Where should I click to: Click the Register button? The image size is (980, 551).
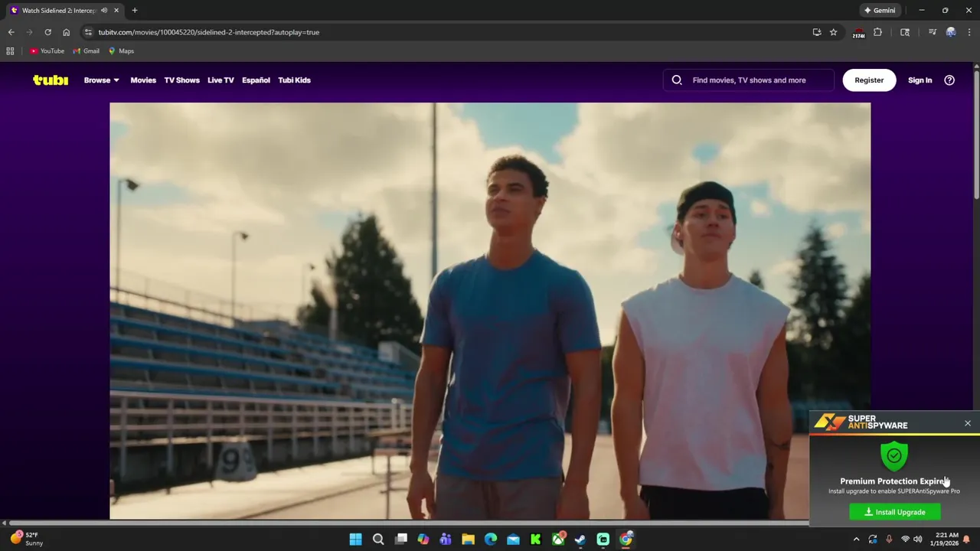(x=869, y=80)
